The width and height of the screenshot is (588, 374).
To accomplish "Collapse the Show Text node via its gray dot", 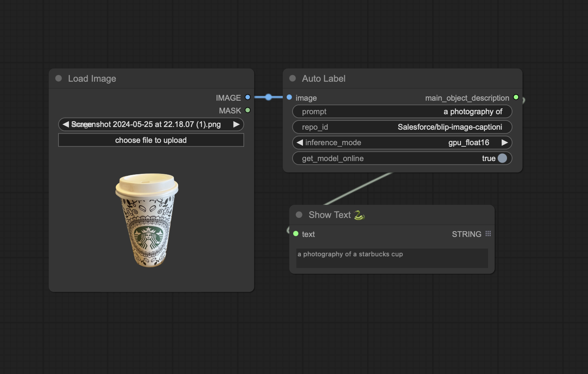I will click(x=299, y=214).
